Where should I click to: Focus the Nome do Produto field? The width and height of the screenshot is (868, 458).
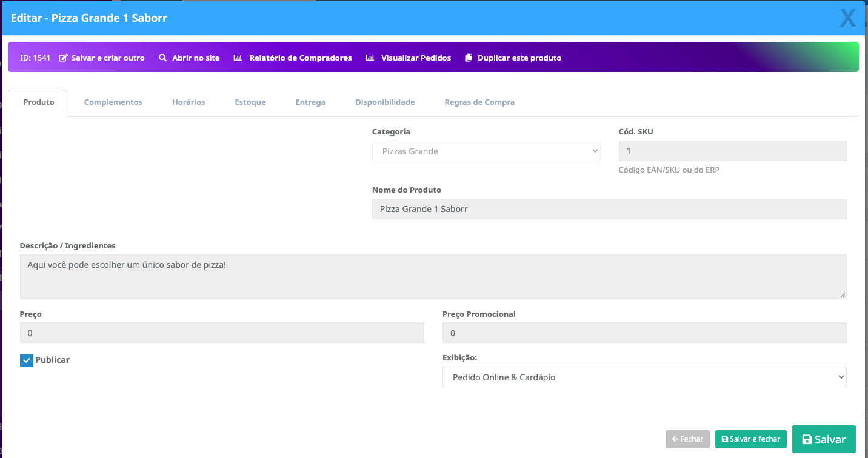pyautogui.click(x=609, y=209)
